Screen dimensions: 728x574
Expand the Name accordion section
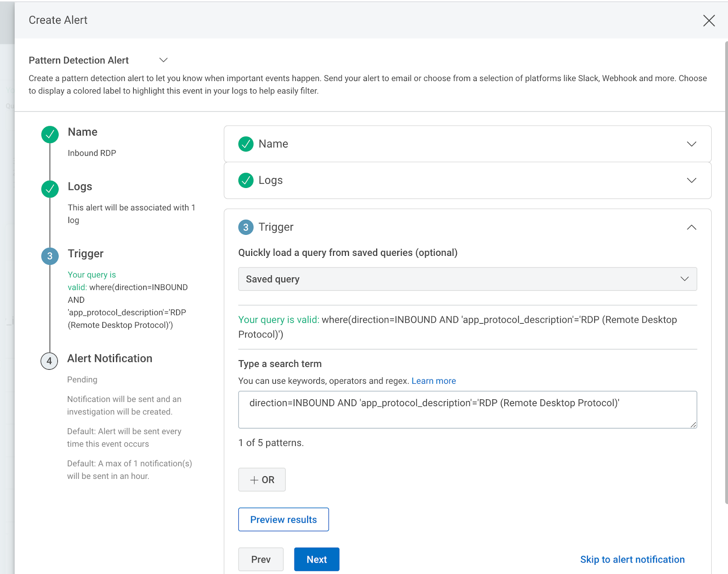coord(691,144)
